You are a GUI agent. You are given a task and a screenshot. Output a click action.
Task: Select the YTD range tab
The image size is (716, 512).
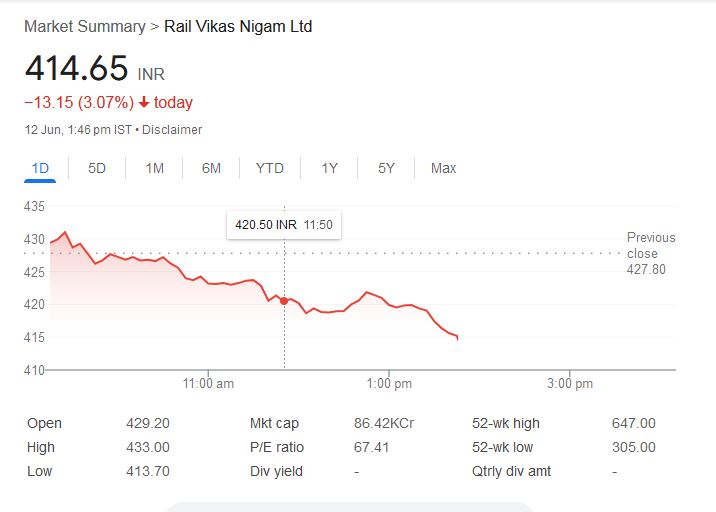point(269,168)
